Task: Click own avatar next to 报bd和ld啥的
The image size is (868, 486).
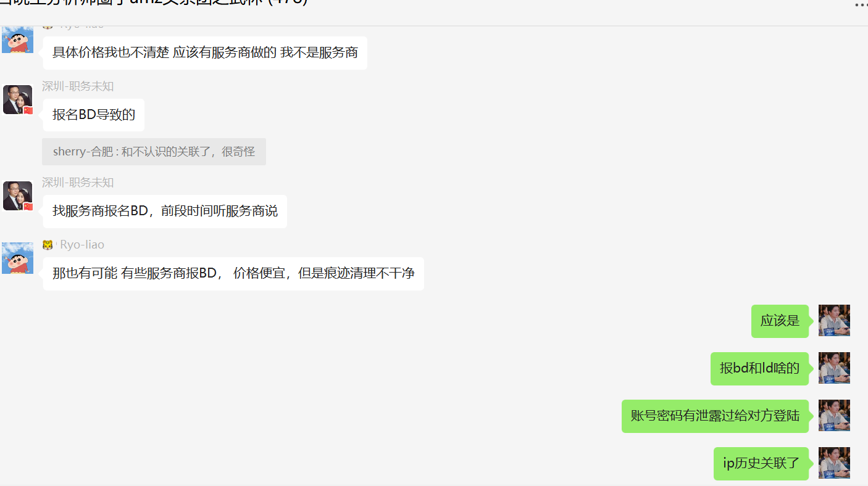Action: [834, 368]
